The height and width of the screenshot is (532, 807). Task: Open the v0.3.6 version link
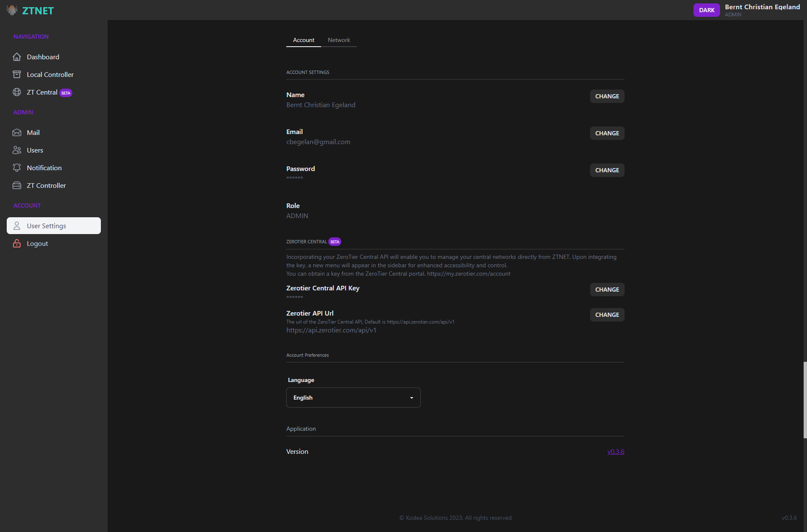(x=616, y=451)
